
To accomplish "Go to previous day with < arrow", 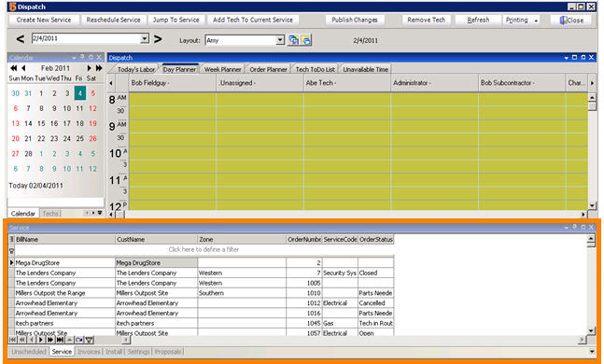I will (x=21, y=39).
